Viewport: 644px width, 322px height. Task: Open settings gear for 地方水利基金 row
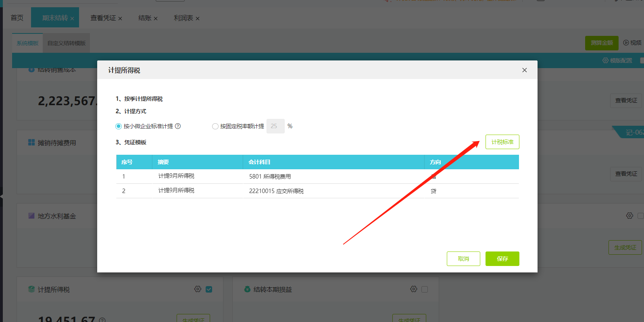coord(629,216)
